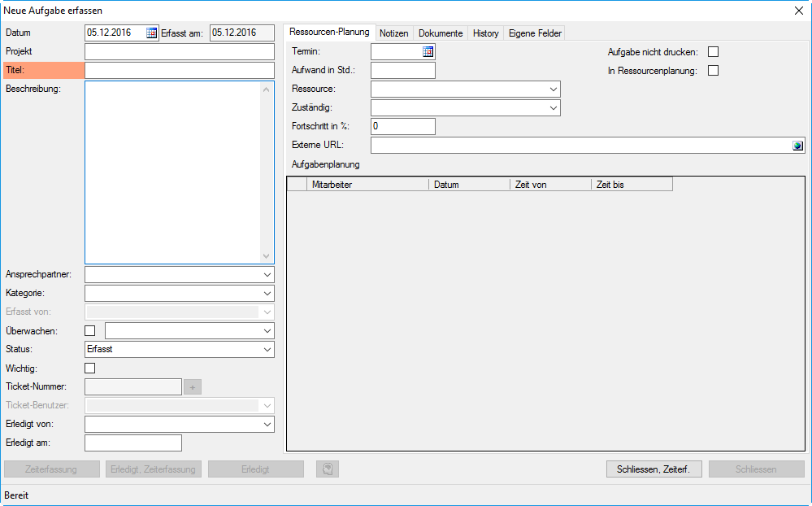Screen dimensions: 812x506
Task: Open the Kategorie dropdown
Action: pos(267,294)
